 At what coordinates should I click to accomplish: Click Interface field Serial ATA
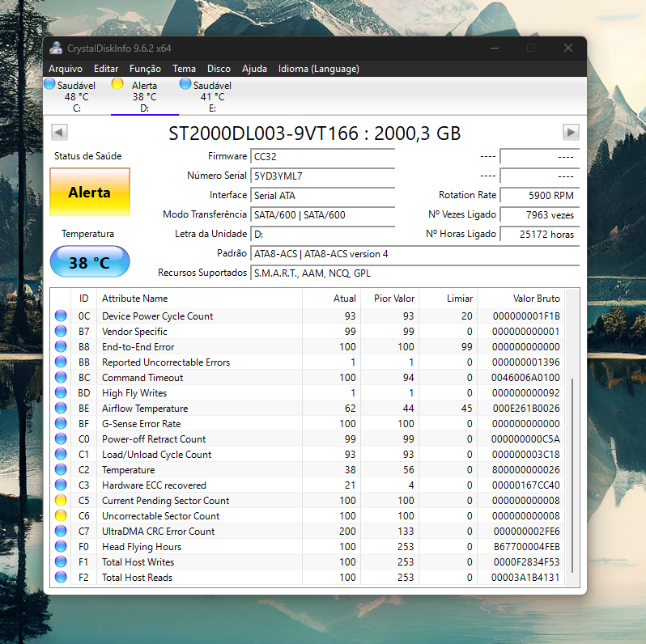coord(322,195)
